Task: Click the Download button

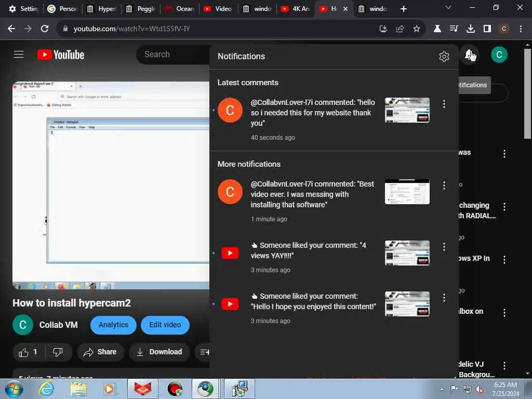Action: click(x=159, y=352)
